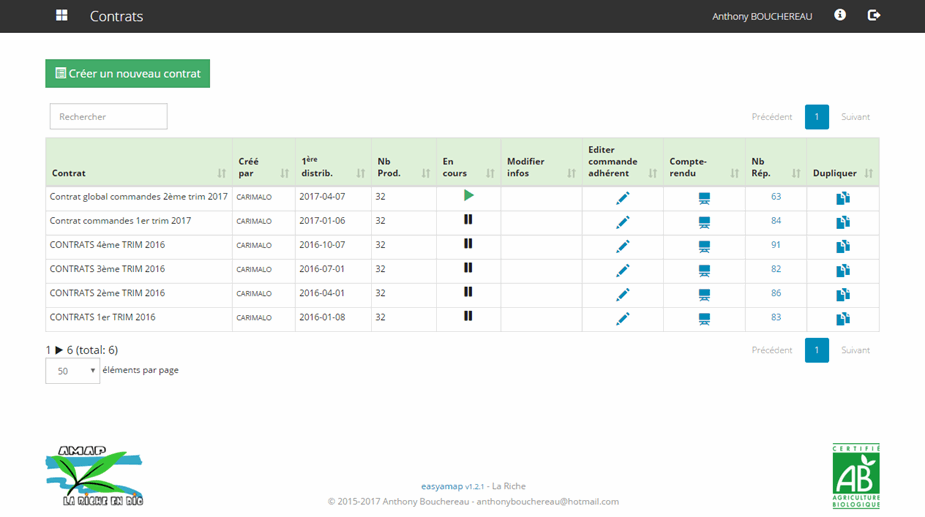Click Créer un nouveau contrat button
925x517 pixels.
[127, 74]
